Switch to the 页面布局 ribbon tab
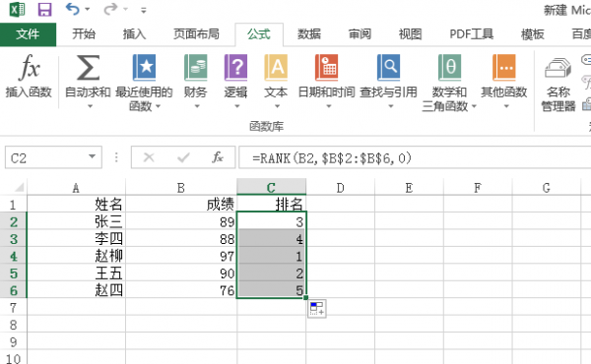 coord(196,34)
